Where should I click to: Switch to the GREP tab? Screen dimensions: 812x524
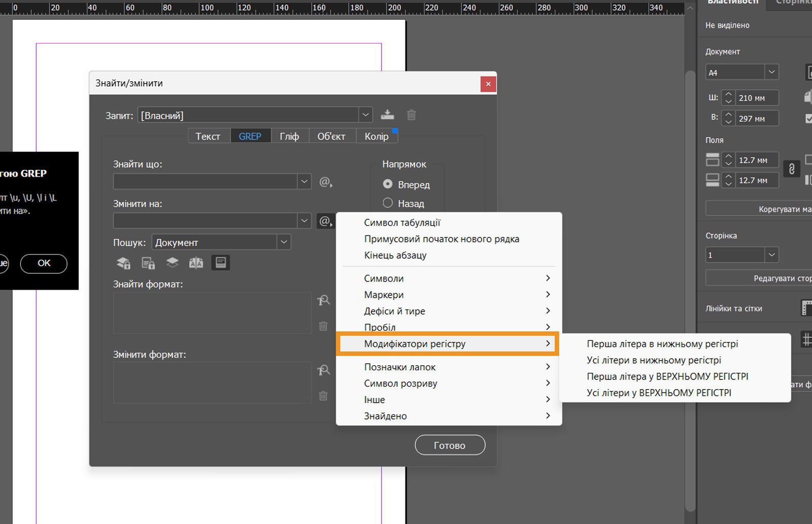[x=250, y=136]
